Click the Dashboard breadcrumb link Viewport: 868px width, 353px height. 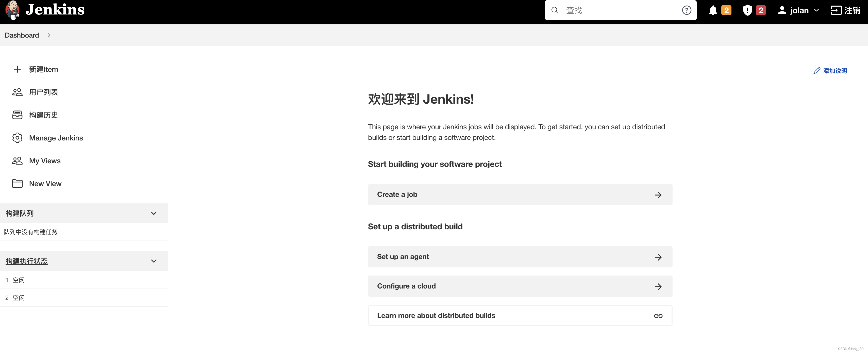[x=22, y=35]
